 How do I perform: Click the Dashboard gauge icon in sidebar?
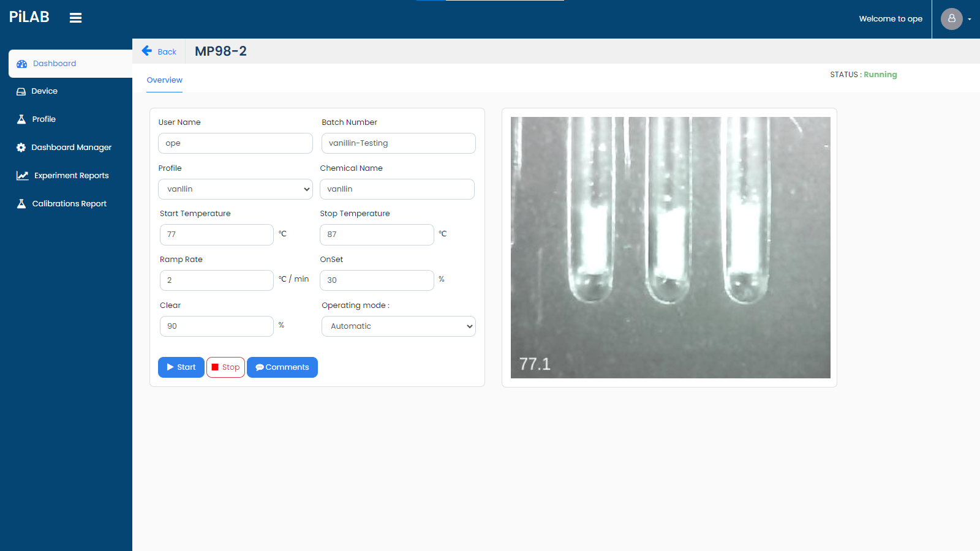22,64
